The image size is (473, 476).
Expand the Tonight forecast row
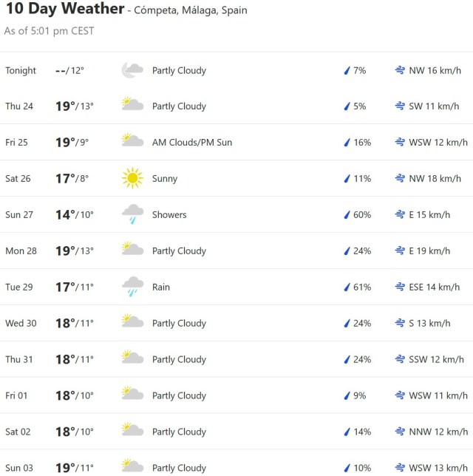[236, 70]
